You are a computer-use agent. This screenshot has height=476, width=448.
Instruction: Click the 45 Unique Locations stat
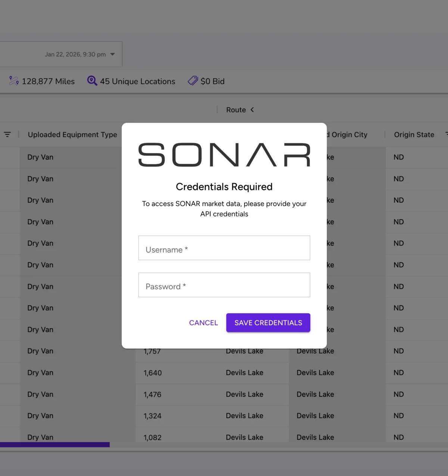coord(137,81)
